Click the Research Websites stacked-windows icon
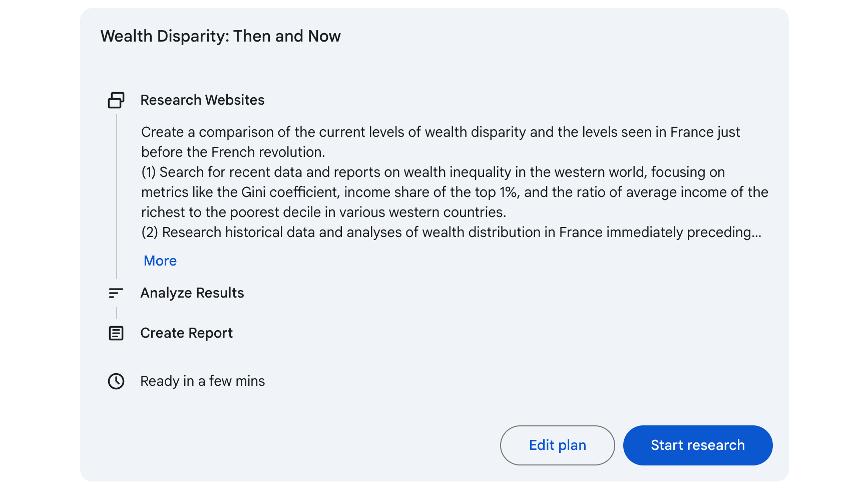This screenshot has width=868, height=489. click(x=116, y=100)
